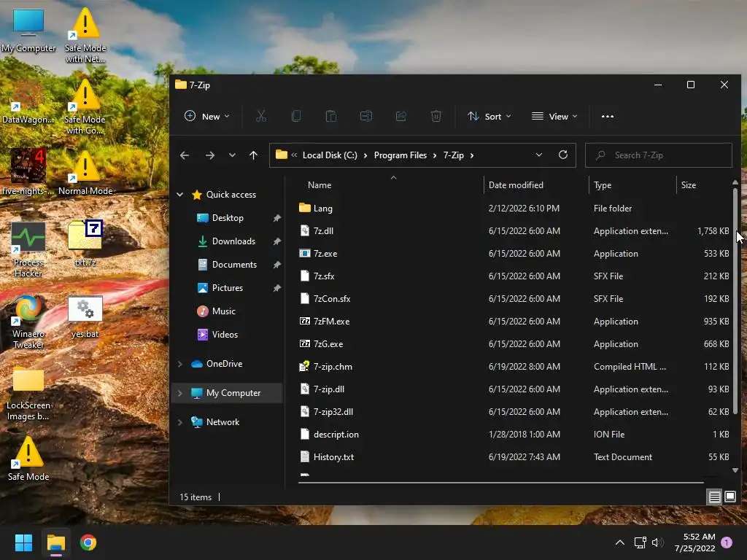The image size is (747, 560).
Task: Launch Chrome from the taskbar
Action: (x=88, y=542)
